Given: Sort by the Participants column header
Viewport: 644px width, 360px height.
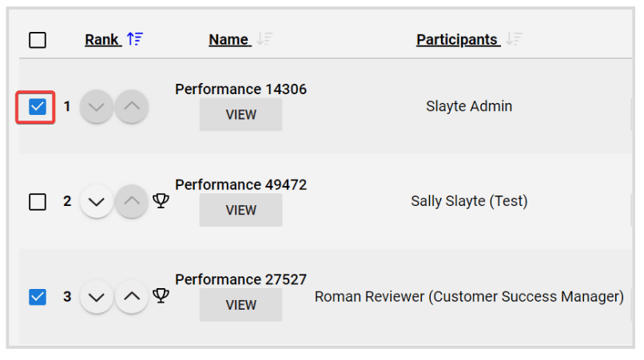Looking at the screenshot, I should 457,40.
